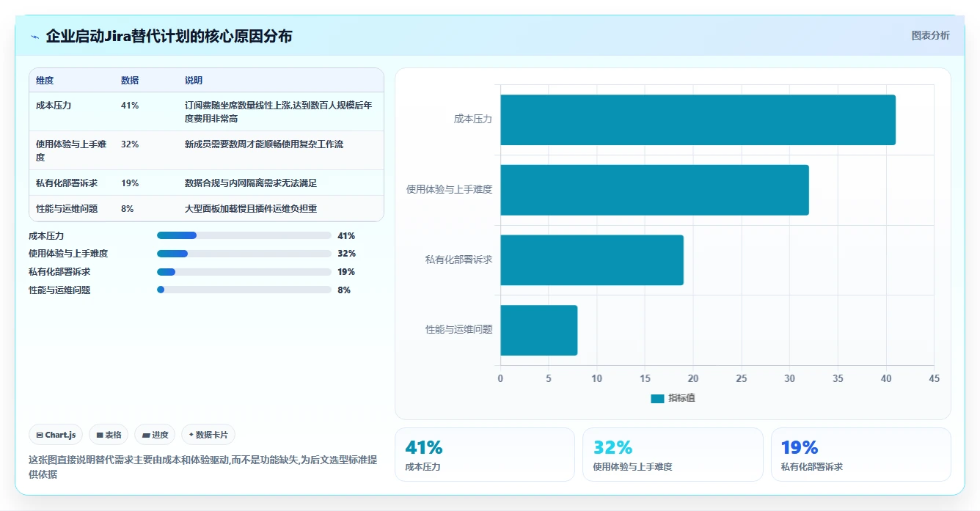980x511 pixels.
Task: Open the 19% 私有化部署诉求 data card
Action: pos(860,455)
